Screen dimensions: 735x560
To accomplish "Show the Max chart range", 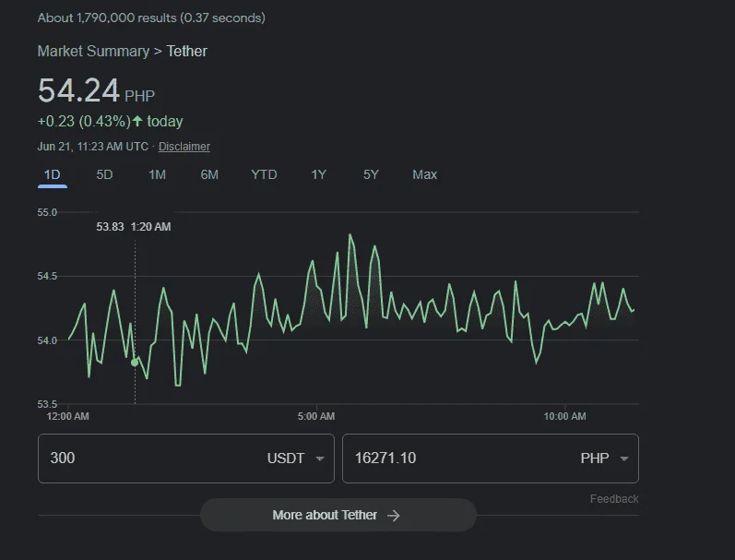I will point(425,175).
